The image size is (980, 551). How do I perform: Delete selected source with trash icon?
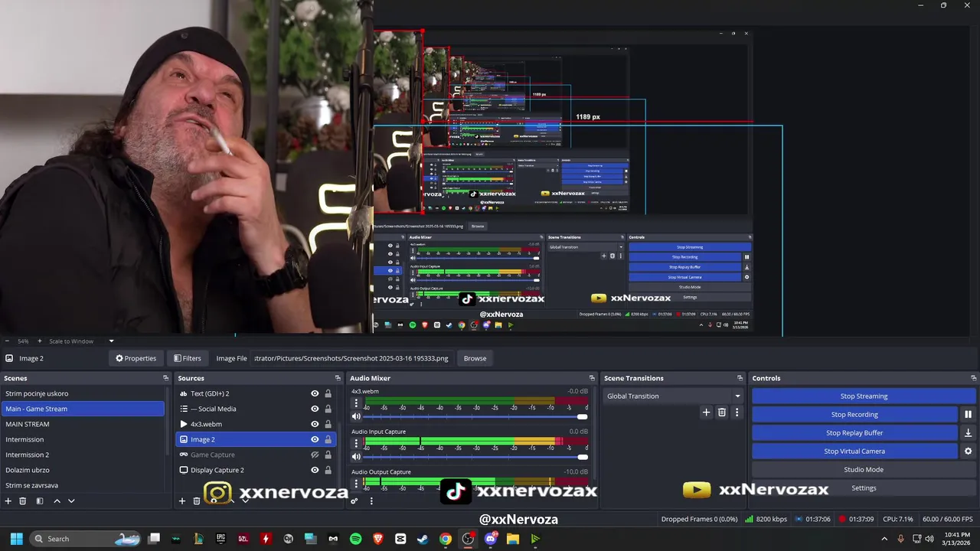[197, 500]
